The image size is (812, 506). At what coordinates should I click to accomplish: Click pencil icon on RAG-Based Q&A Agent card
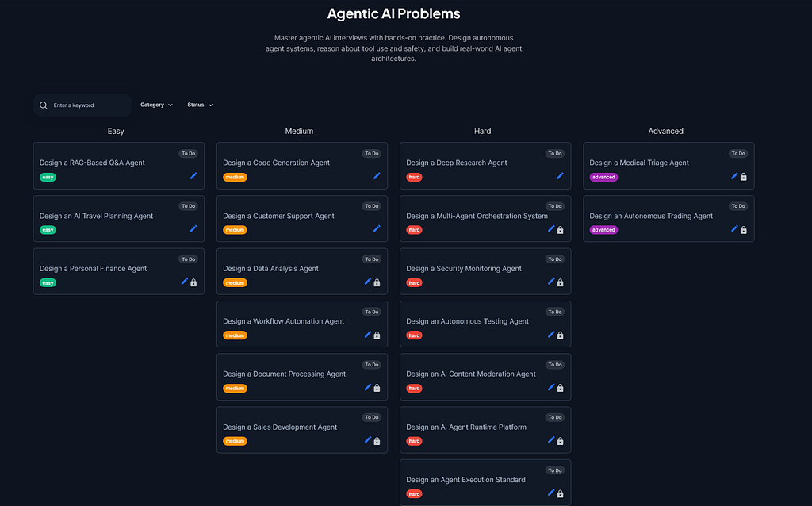coord(193,176)
